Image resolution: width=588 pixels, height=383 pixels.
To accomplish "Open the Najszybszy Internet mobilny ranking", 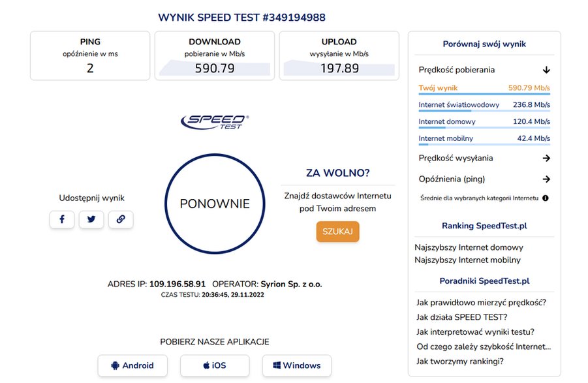I will (467, 260).
